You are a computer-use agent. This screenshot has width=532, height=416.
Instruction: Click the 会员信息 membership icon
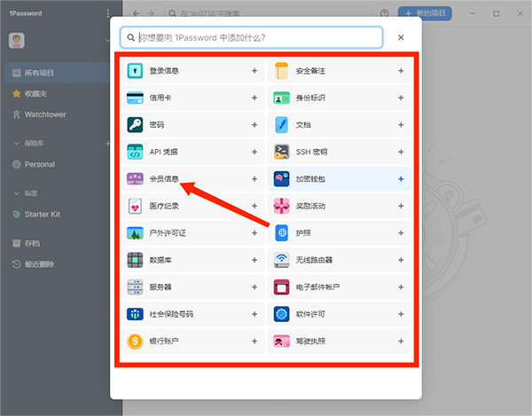click(135, 179)
